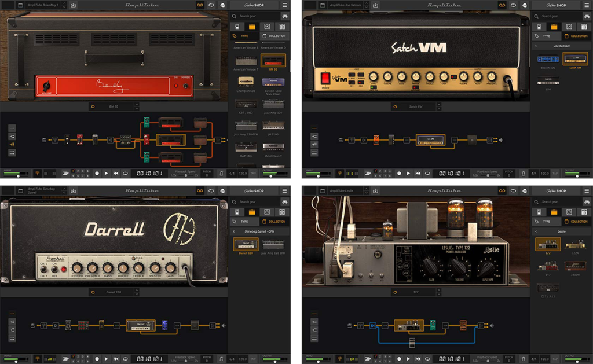Image resolution: width=593 pixels, height=364 pixels.
Task: Switch to TYPE tab in Leslie browser
Action: [546, 222]
